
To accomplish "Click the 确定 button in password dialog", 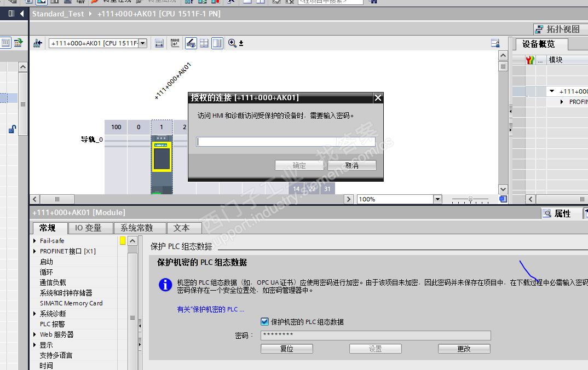I will [299, 165].
